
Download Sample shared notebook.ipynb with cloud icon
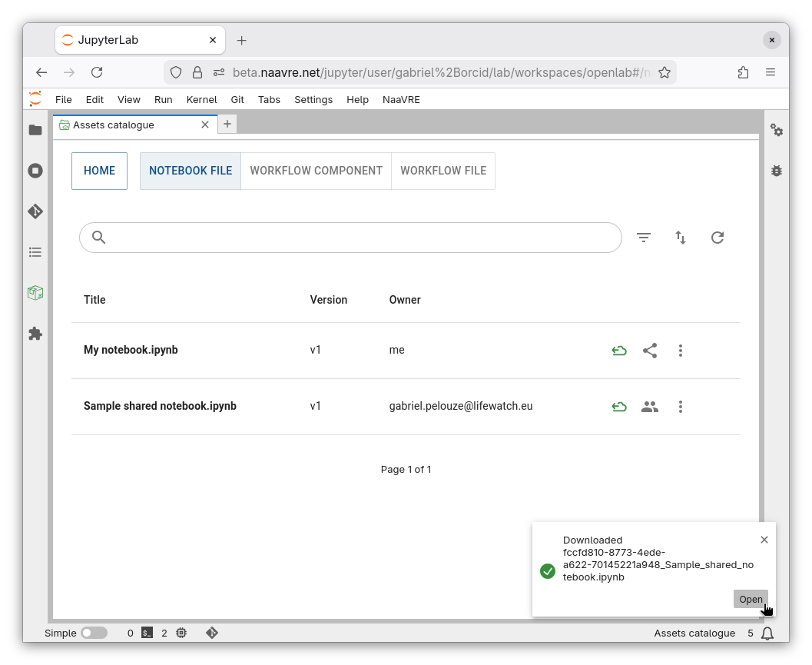[619, 407]
